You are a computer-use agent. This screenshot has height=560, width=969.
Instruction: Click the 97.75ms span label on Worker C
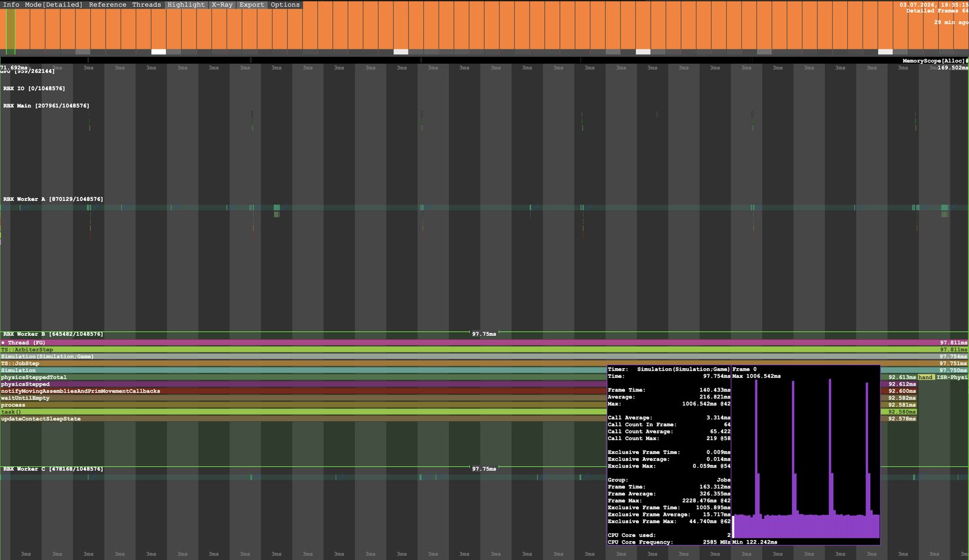[x=484, y=469]
